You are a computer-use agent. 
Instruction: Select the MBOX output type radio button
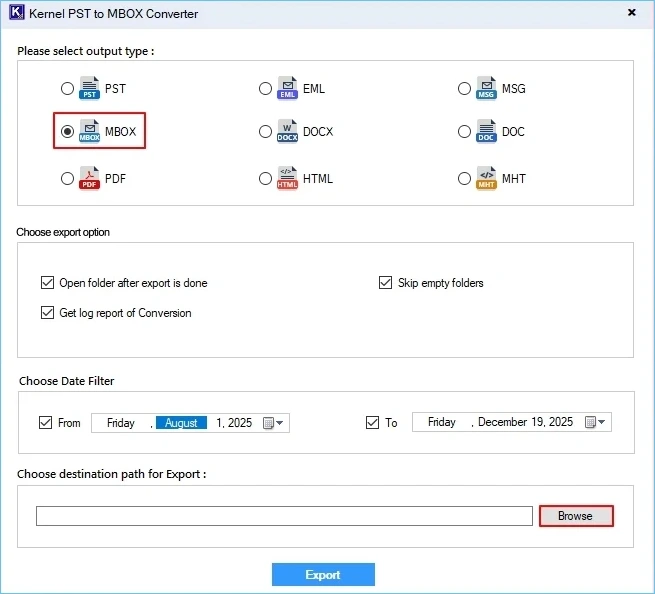pyautogui.click(x=67, y=132)
